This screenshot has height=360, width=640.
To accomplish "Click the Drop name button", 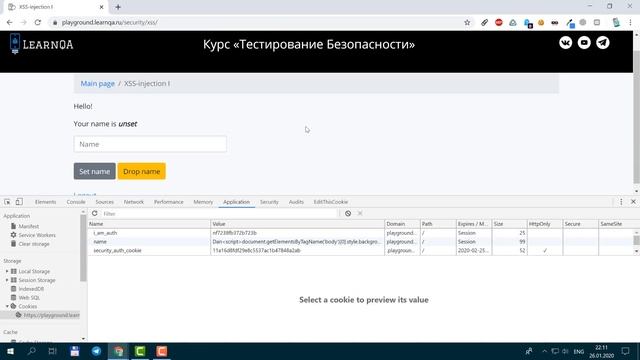I will point(142,171).
